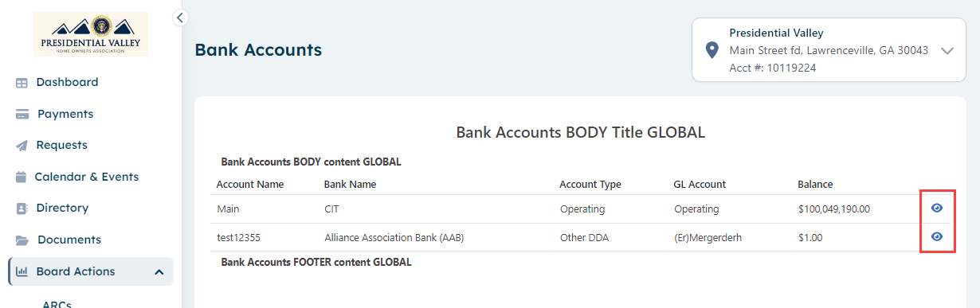Click the Presidential Valley HOA logo
Screen dimensions: 980x308
(91, 34)
